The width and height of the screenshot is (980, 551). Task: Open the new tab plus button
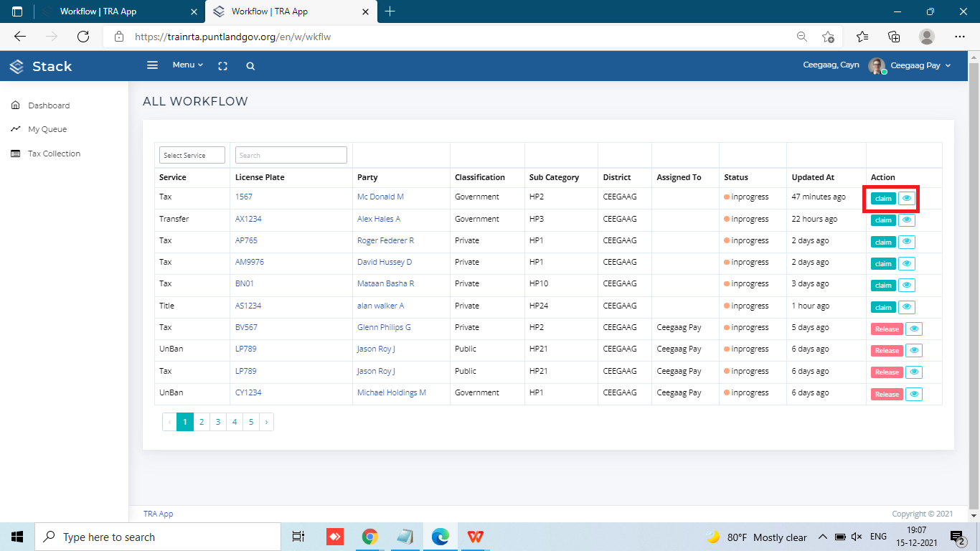(x=390, y=11)
